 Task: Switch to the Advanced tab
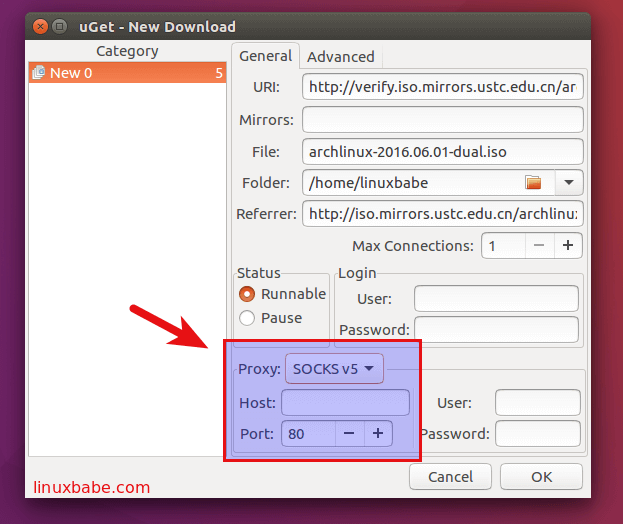[x=340, y=57]
